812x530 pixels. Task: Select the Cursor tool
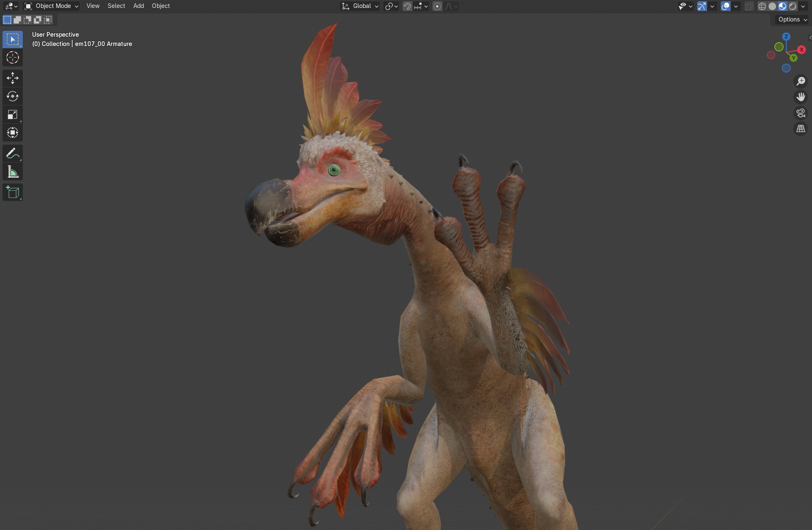12,57
